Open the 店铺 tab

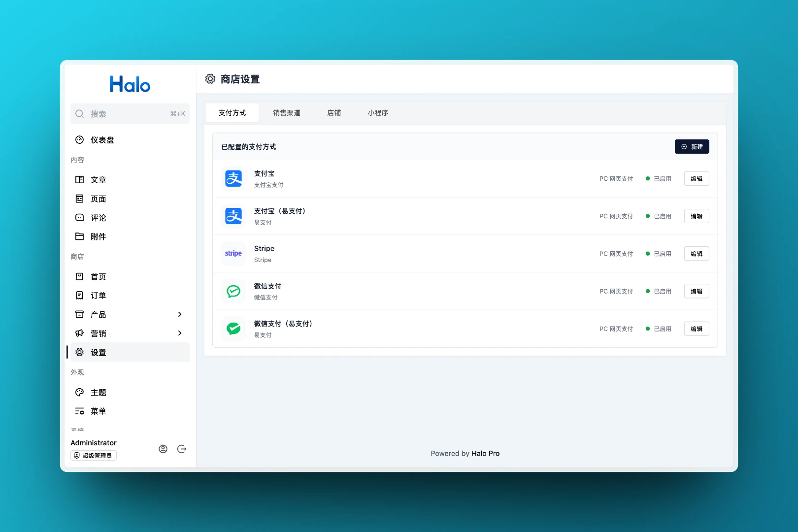point(334,113)
